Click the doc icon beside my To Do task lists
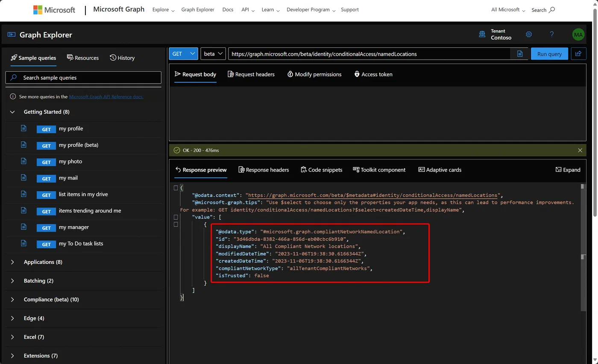 coord(24,244)
